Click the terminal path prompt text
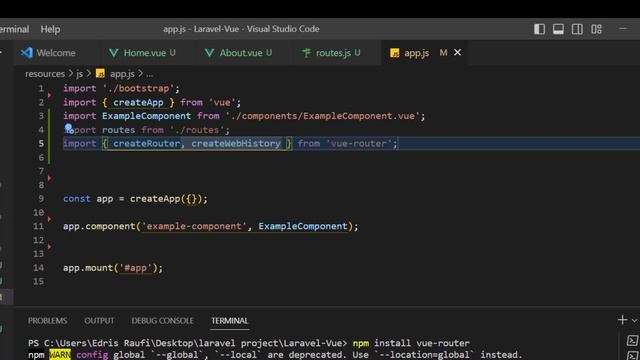The width and height of the screenshot is (640, 360). (x=188, y=343)
